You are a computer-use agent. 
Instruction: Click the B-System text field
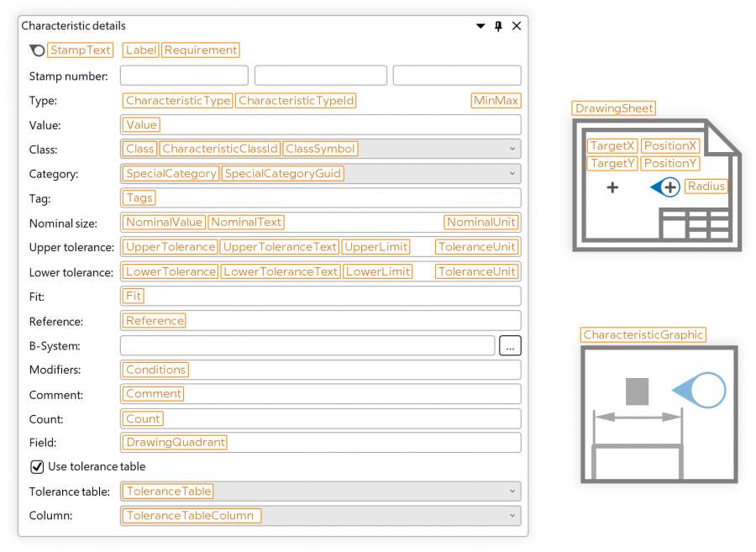click(307, 345)
